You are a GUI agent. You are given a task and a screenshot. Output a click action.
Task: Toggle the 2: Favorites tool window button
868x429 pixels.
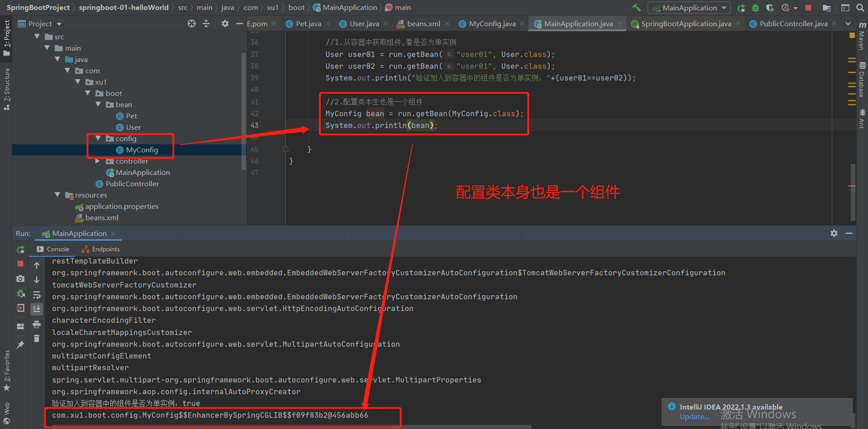pyautogui.click(x=6, y=371)
